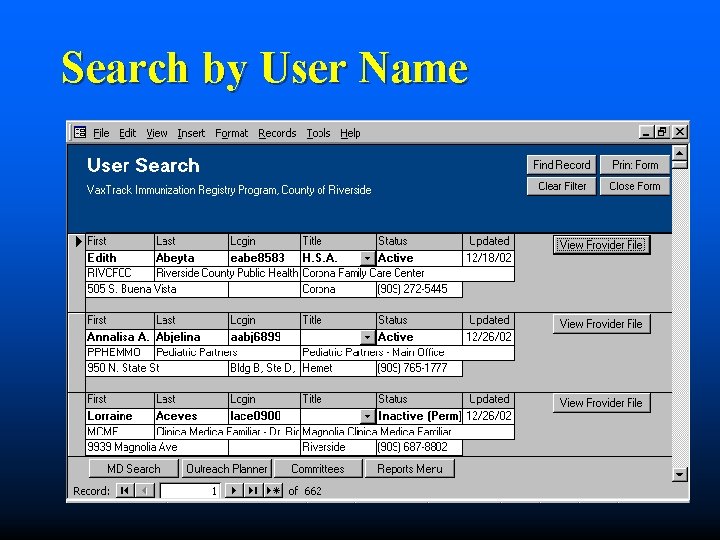720x540 pixels.
Task: Create new record navigation button
Action: click(273, 491)
